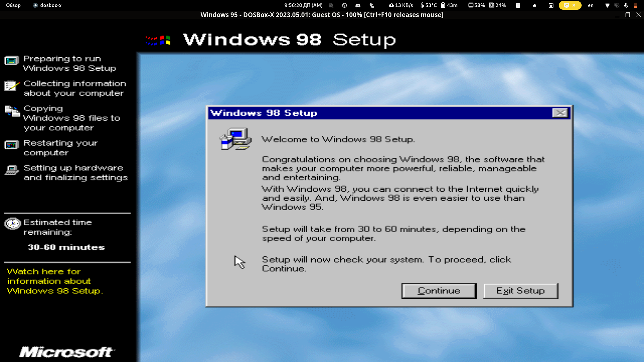Open the dosbox-x app menu in top bar
Screen dimensions: 644x362
[47, 5]
